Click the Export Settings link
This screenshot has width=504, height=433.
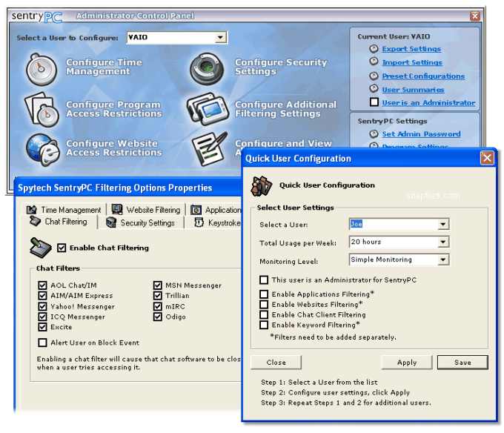(411, 49)
